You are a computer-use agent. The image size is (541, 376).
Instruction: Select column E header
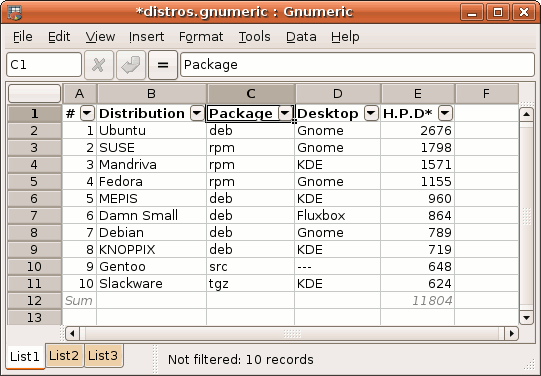coord(418,93)
